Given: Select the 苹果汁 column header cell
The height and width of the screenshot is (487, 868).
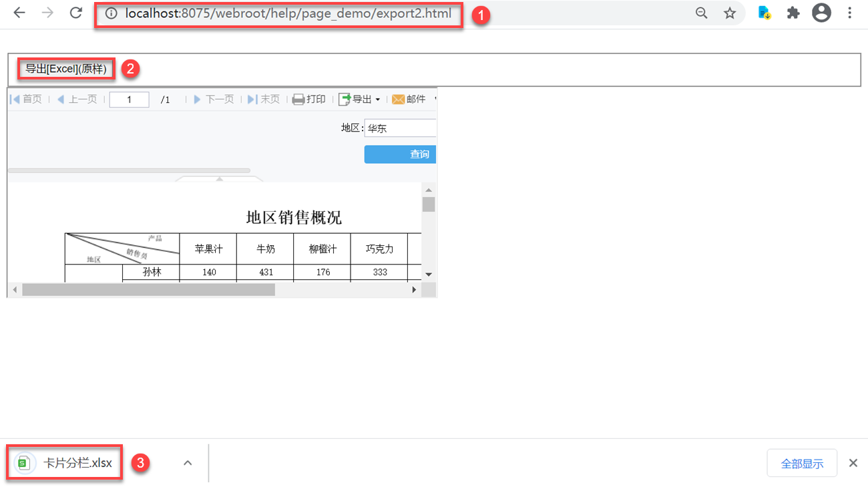Looking at the screenshot, I should (208, 249).
